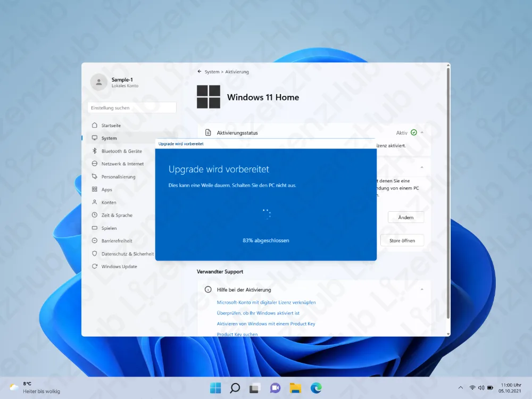Screen dimensions: 532x399
Task: Click the Einstellung suchen search field
Action: tap(131, 107)
